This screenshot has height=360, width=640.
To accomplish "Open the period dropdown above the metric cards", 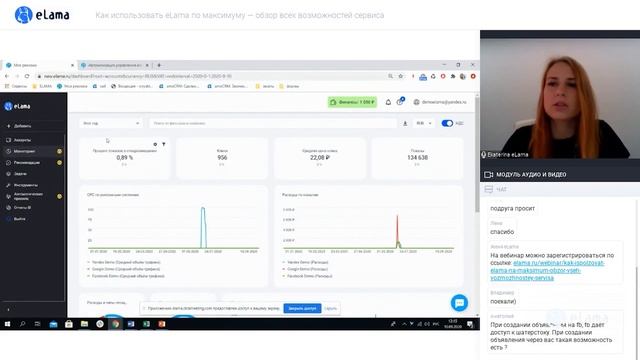I will (111, 123).
